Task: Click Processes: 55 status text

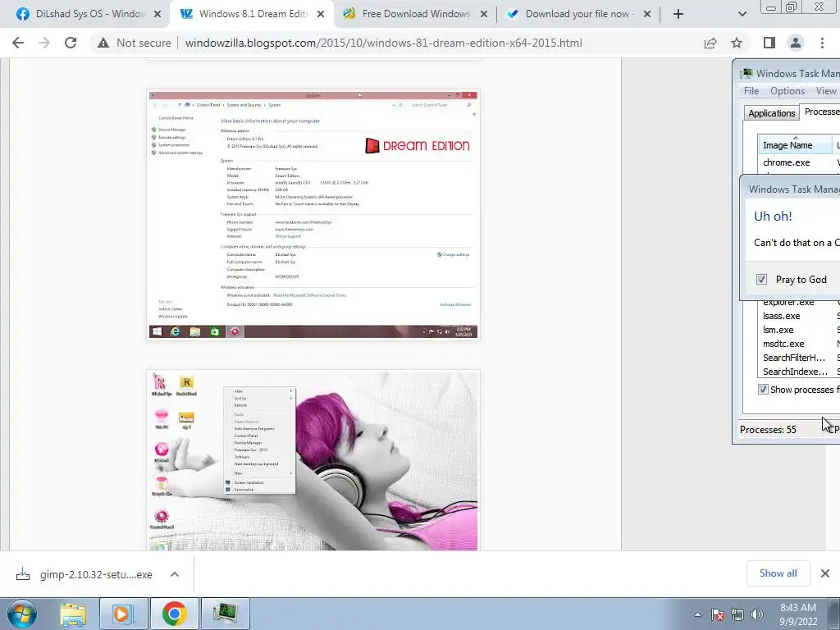Action: [768, 430]
